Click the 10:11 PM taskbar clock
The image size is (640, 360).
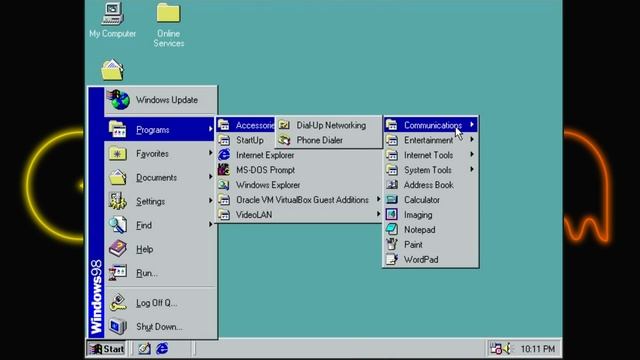click(538, 349)
